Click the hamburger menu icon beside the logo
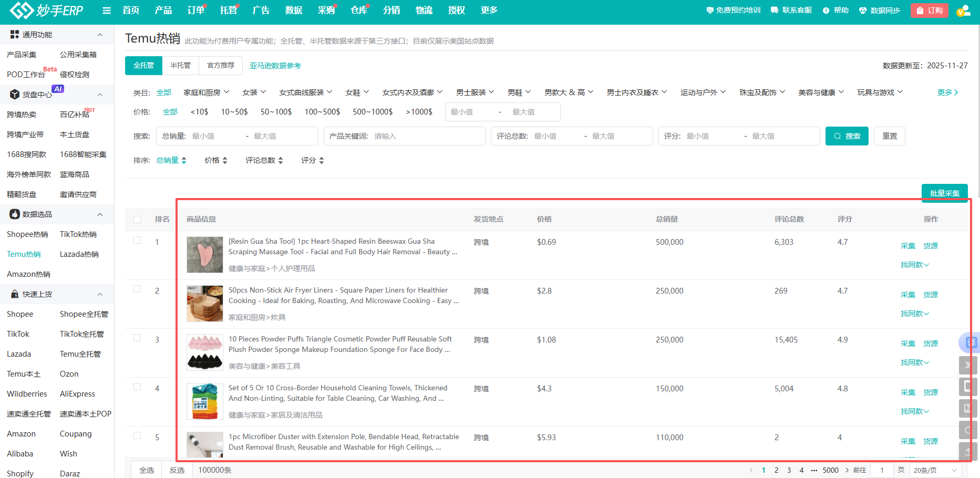Screen dimensions: 980x478 point(107,11)
